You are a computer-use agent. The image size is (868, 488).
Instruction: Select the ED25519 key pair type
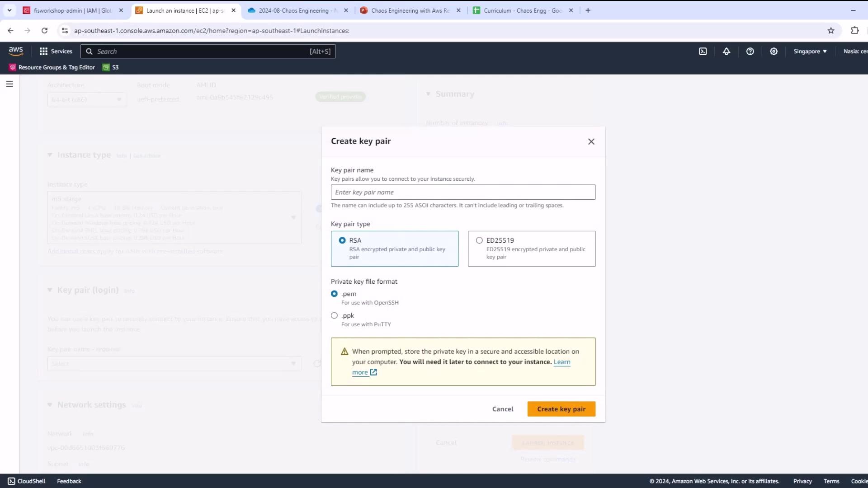(x=479, y=240)
